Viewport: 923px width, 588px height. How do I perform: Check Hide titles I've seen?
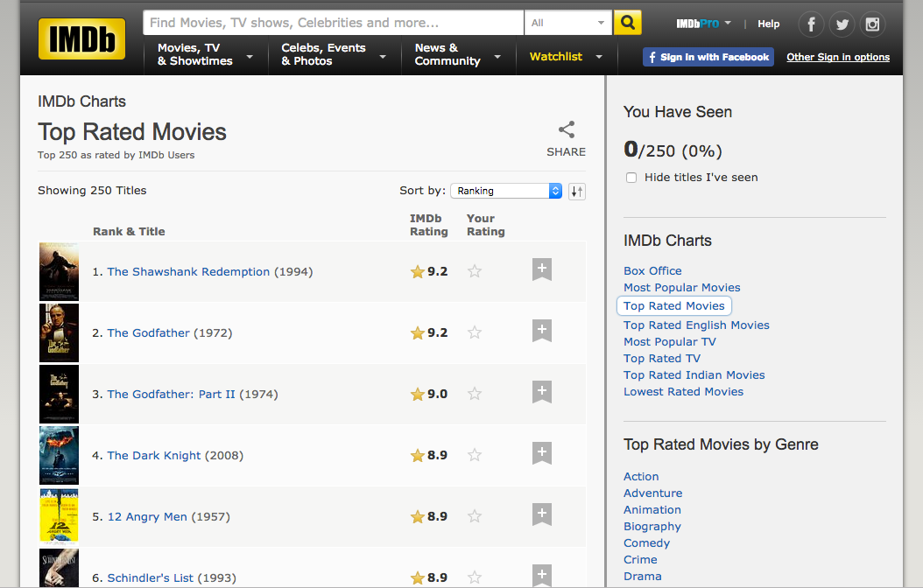coord(631,178)
